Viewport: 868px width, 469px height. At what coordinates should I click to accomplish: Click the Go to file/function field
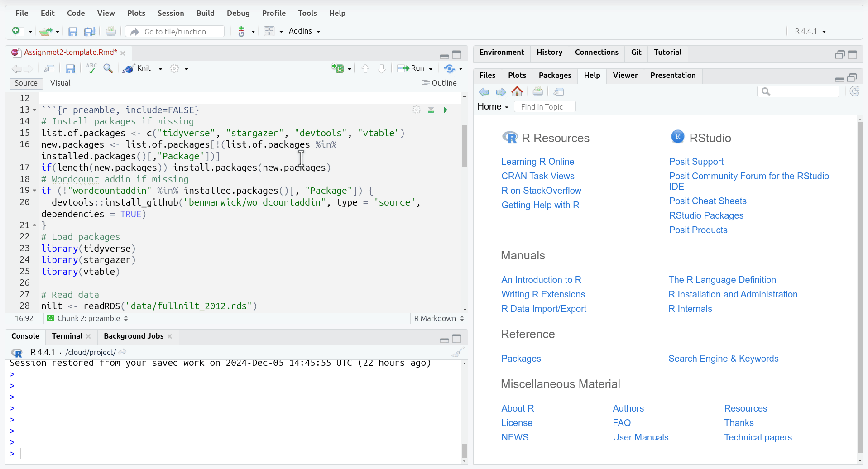[176, 31]
